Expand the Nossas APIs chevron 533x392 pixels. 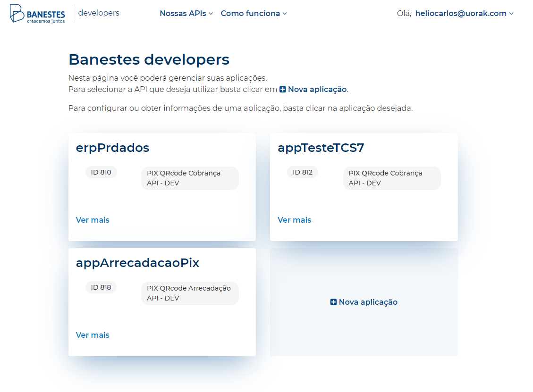coord(211,14)
